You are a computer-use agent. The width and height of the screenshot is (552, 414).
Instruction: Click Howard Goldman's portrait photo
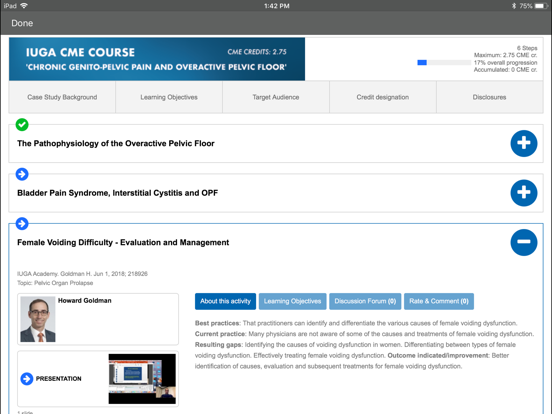point(38,319)
